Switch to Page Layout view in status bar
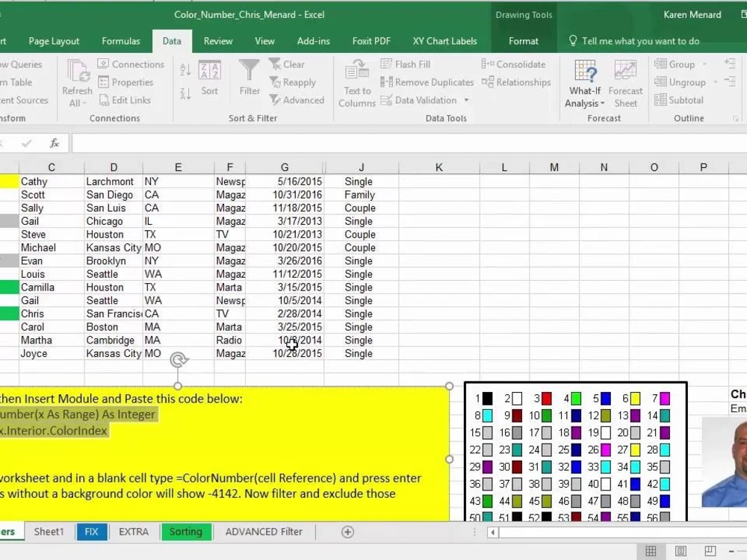 [681, 552]
